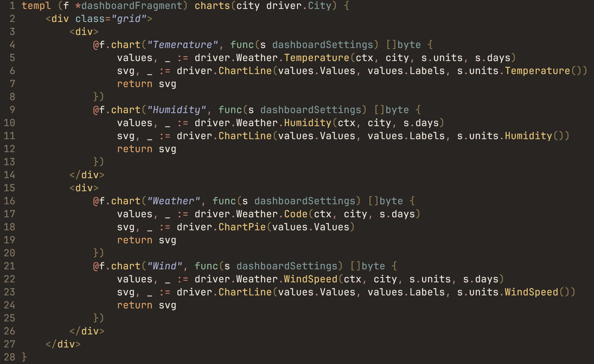
Task: Click line number 1 in gutter
Action: (12, 6)
